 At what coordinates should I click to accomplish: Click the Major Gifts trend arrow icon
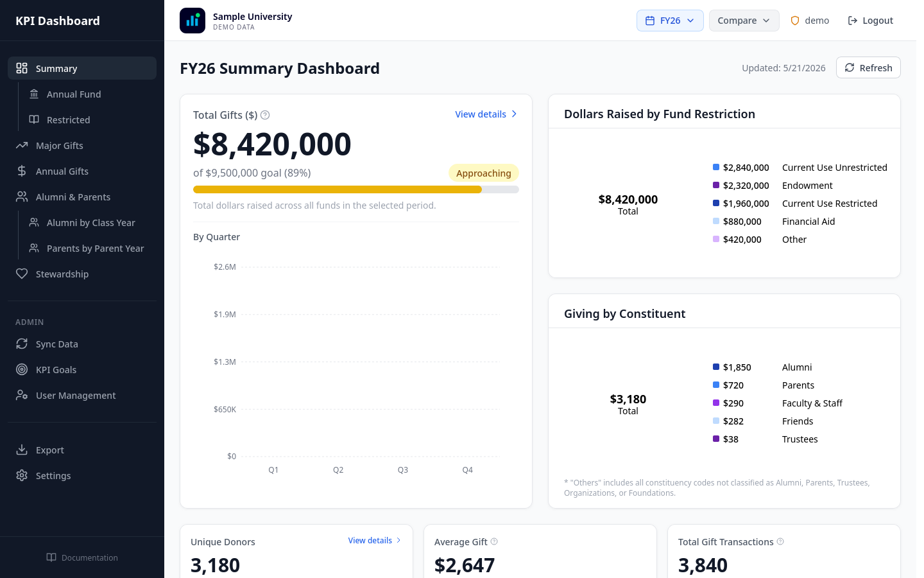tap(22, 145)
